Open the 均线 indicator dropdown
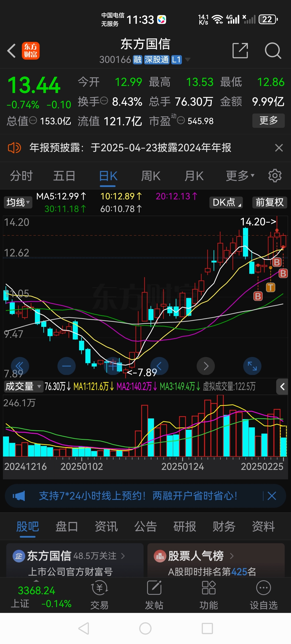291x644 pixels. (18, 202)
